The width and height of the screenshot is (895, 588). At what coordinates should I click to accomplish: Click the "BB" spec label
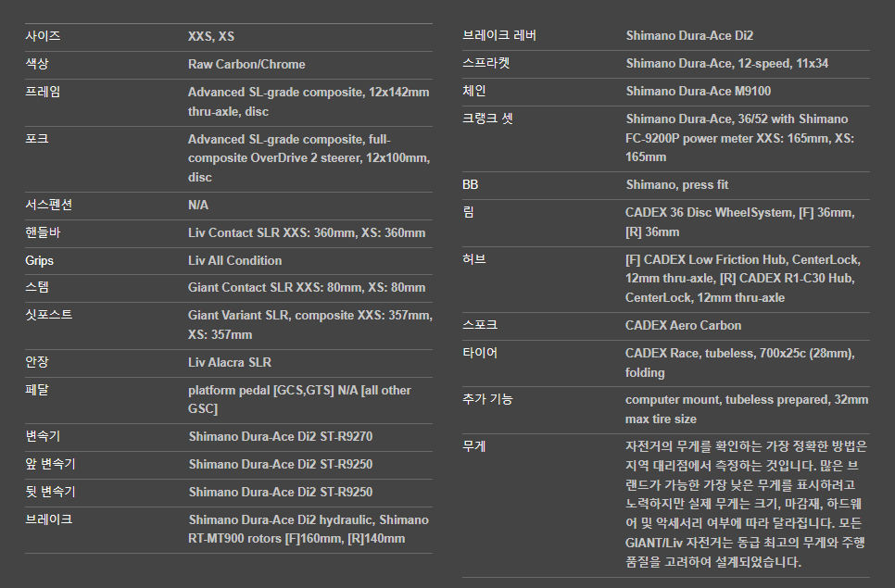click(471, 185)
